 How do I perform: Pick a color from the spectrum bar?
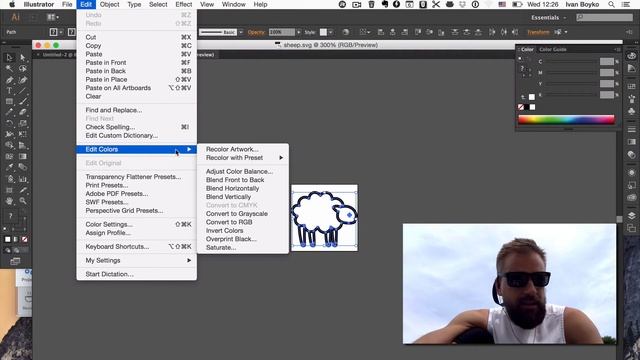566,120
